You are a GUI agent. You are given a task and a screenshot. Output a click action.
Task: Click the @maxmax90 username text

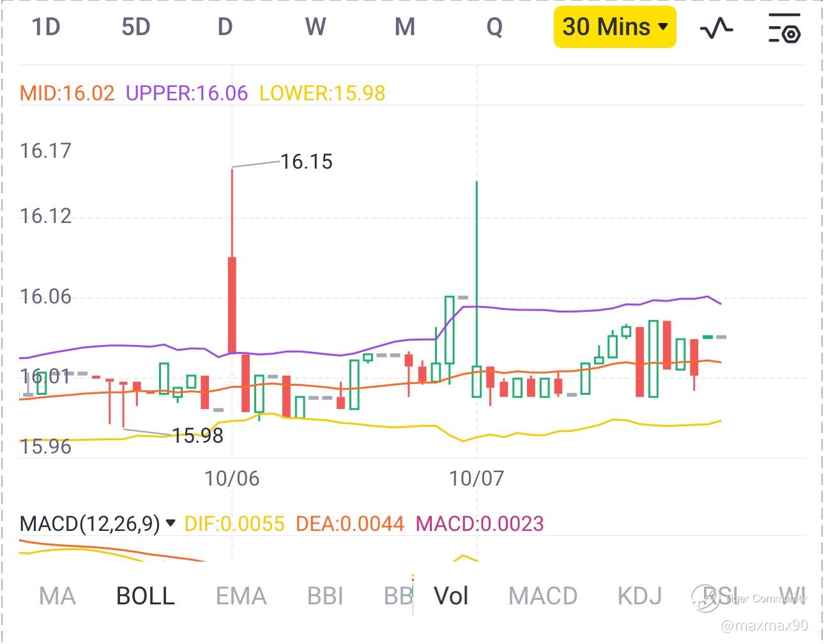click(764, 625)
